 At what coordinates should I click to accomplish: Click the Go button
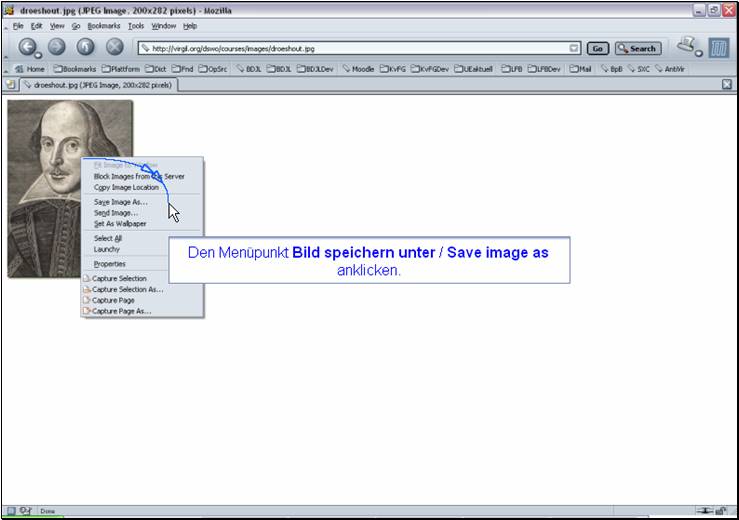click(598, 48)
